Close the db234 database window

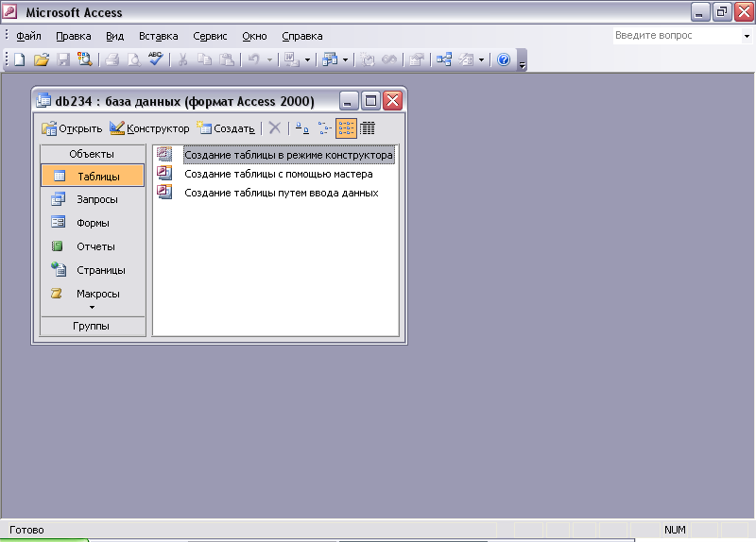click(393, 101)
